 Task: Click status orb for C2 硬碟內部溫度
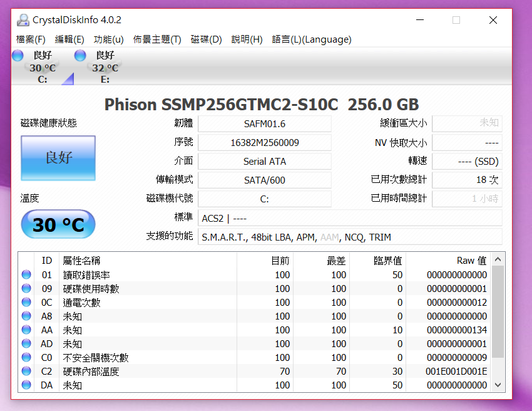click(26, 372)
